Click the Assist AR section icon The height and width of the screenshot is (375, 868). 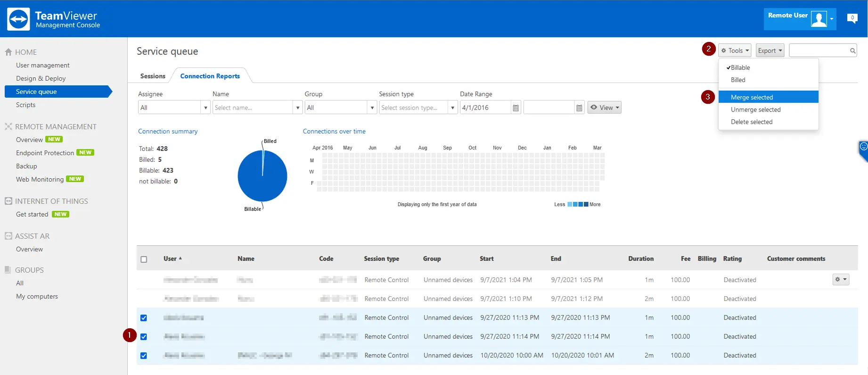click(x=8, y=236)
